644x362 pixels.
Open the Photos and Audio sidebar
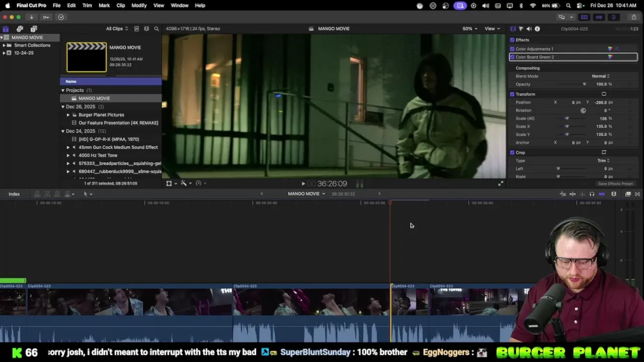pos(20,29)
